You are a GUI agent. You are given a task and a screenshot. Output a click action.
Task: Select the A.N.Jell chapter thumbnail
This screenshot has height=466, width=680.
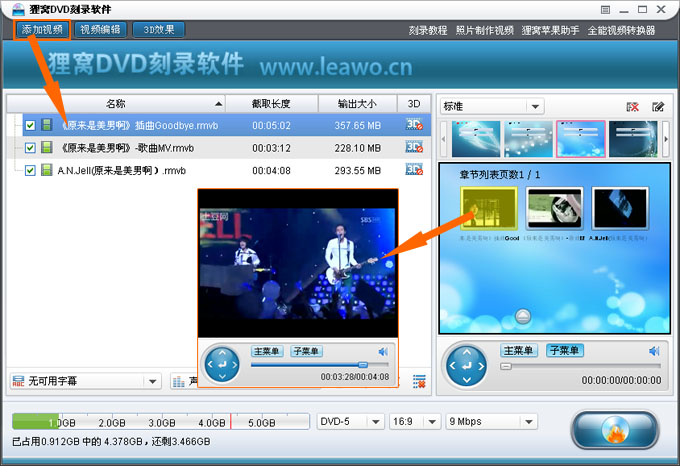tap(620, 208)
